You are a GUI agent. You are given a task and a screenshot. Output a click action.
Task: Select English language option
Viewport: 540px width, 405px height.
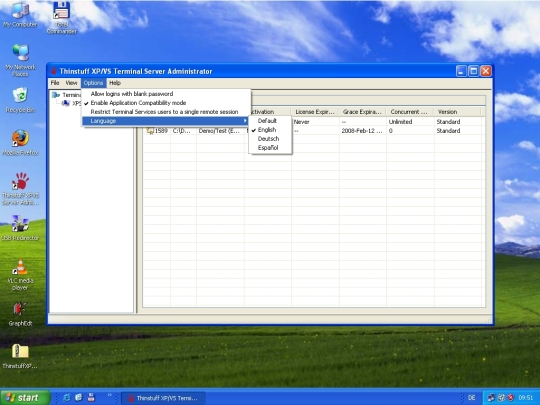[270, 129]
